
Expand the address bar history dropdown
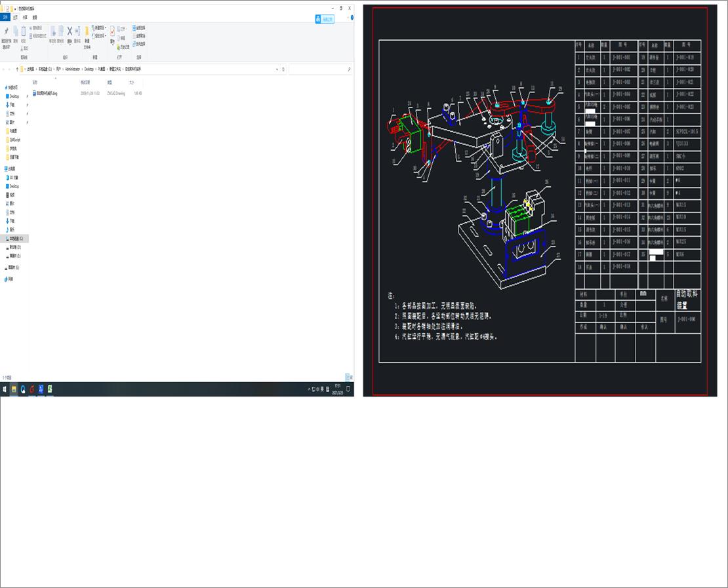click(277, 69)
